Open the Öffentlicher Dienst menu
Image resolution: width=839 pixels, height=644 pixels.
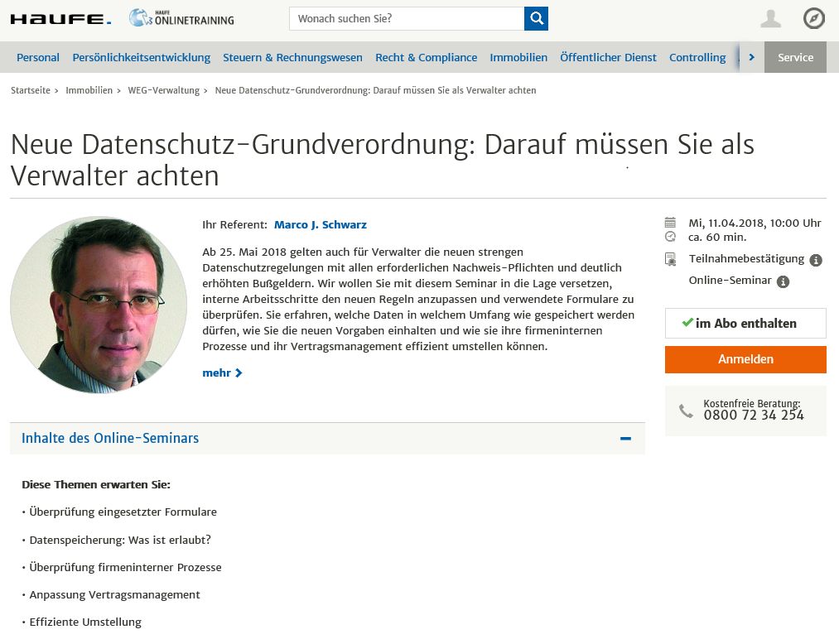608,57
